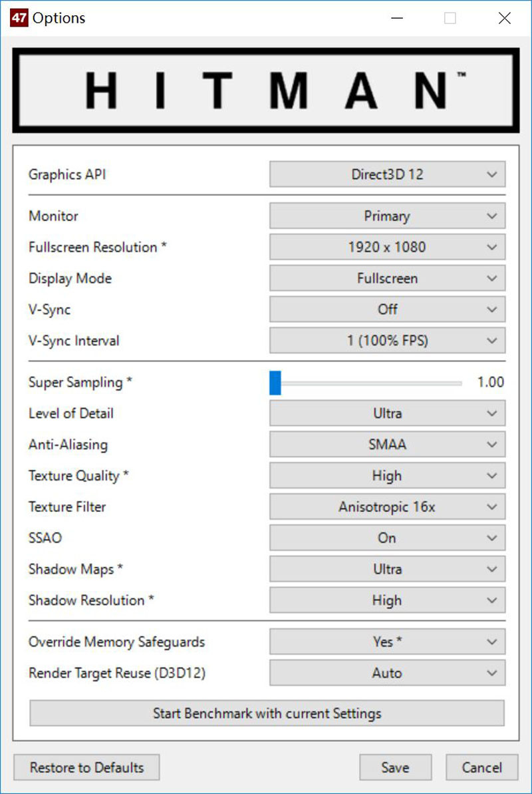The image size is (532, 794).
Task: Click the Options title text
Action: coord(59,18)
